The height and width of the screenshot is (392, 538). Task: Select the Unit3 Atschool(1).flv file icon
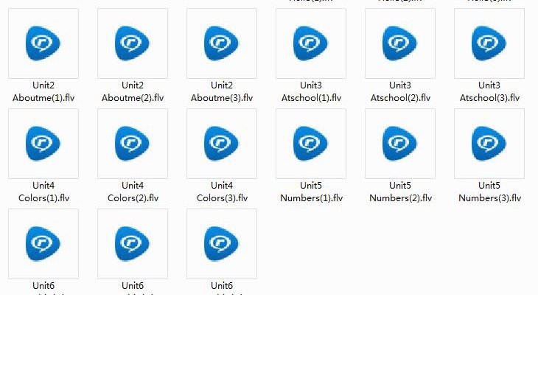click(x=311, y=43)
